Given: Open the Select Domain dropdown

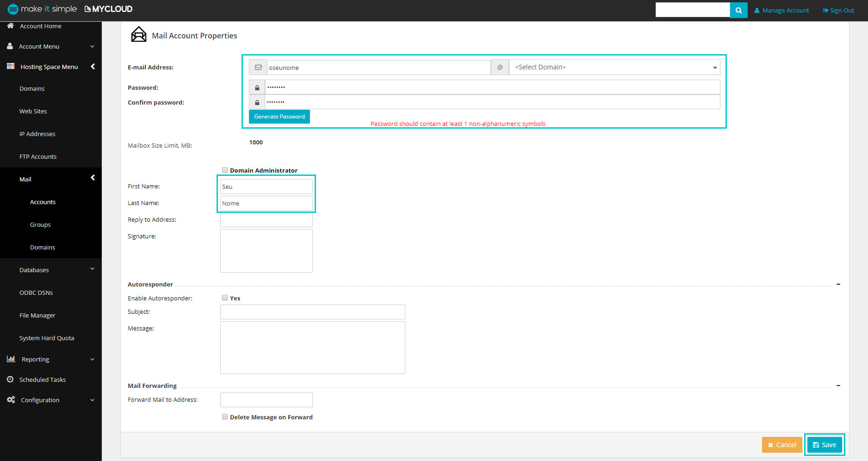Looking at the screenshot, I should pos(614,68).
